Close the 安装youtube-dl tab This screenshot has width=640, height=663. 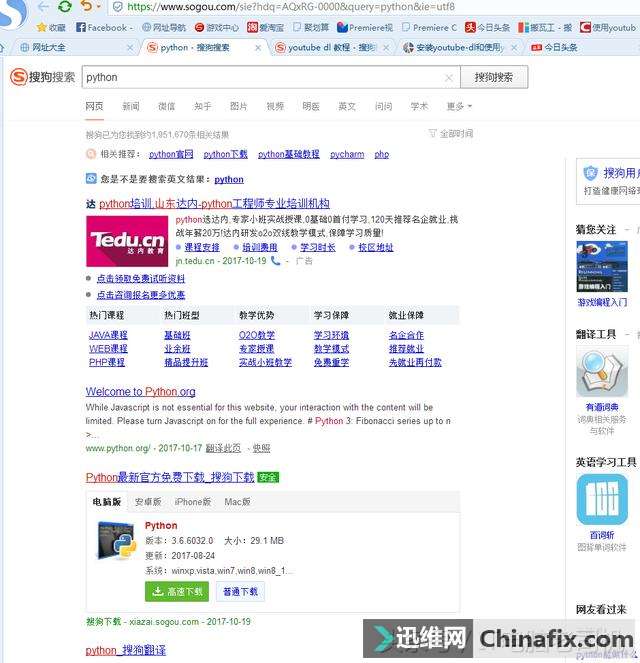click(x=514, y=48)
